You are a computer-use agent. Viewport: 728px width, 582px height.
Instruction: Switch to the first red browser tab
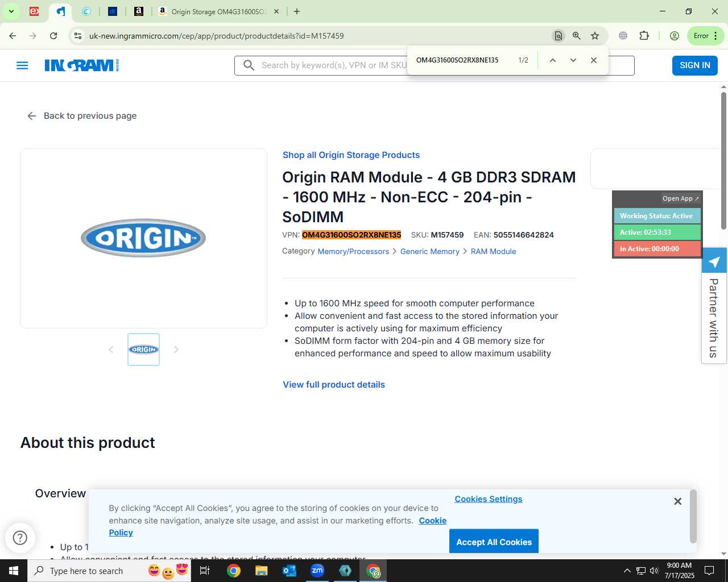click(34, 11)
